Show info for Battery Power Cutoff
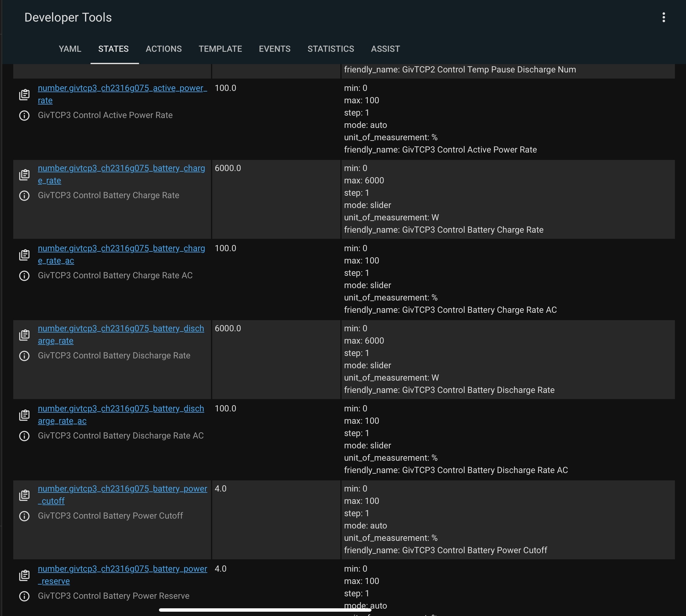This screenshot has width=686, height=616. [x=24, y=516]
